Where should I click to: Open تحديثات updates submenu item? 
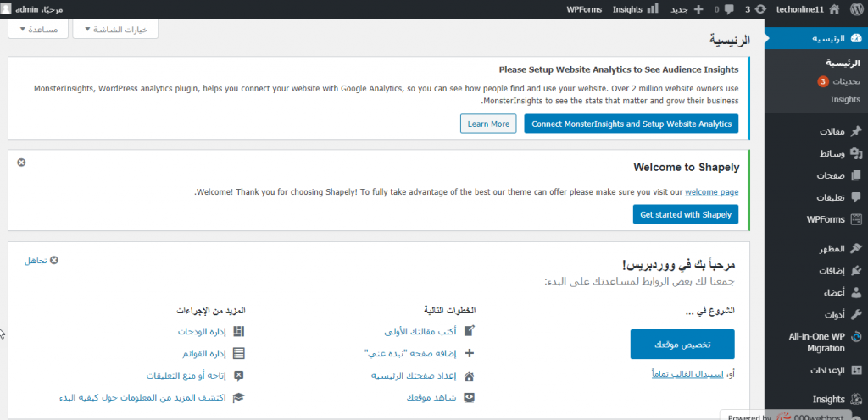(838, 81)
